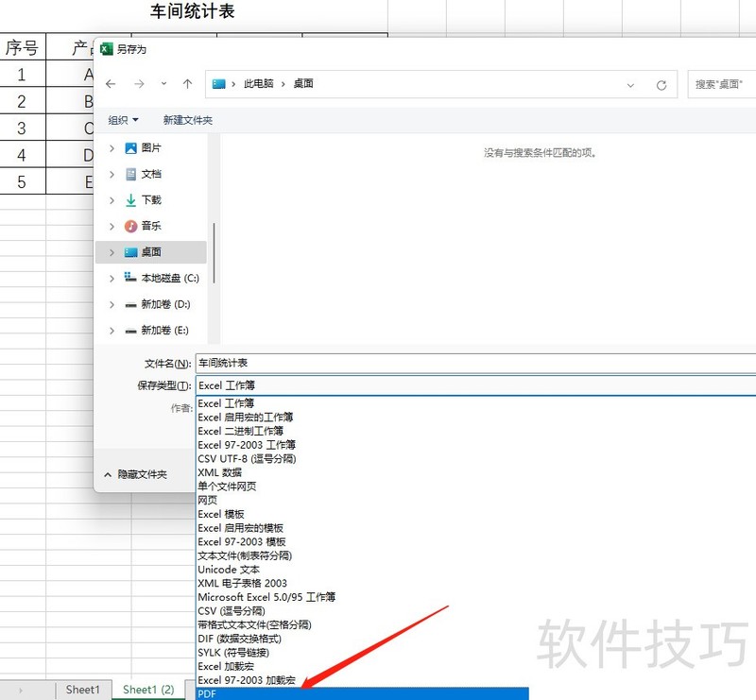Open the address bar history dropdown
The width and height of the screenshot is (756, 700).
coord(630,83)
